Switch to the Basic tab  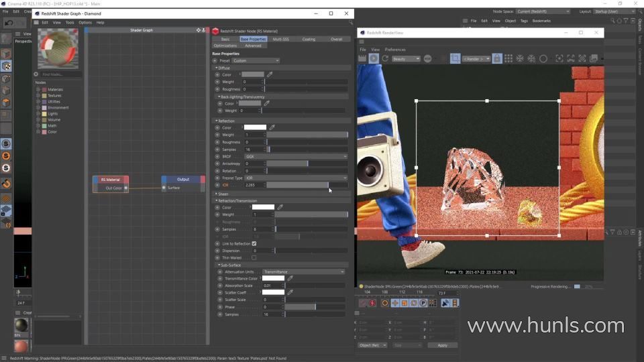pos(225,40)
